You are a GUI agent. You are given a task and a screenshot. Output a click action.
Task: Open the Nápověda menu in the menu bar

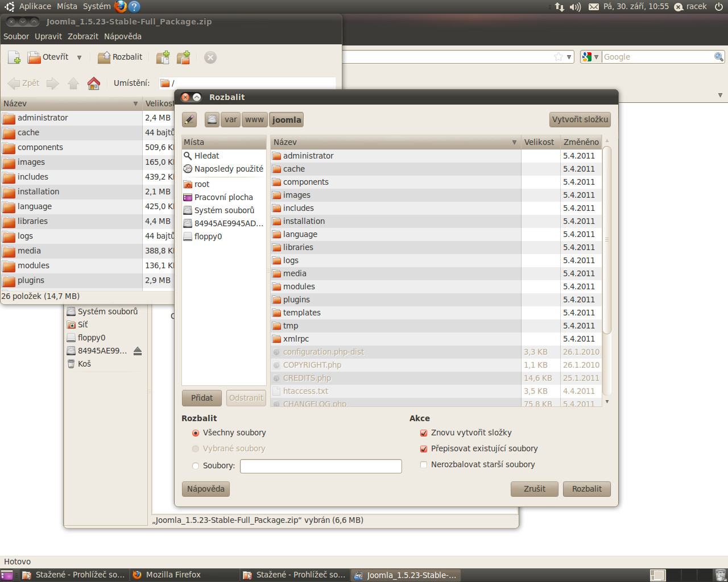tap(122, 36)
